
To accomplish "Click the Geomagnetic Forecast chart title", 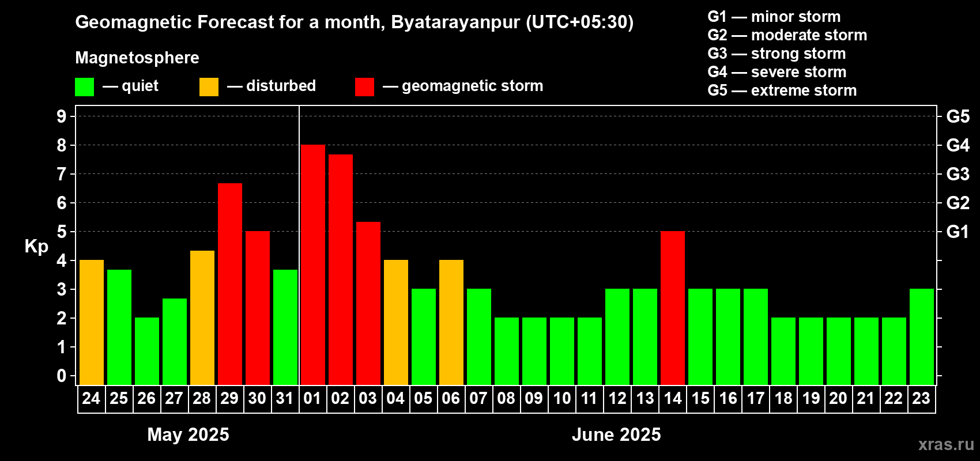I will [x=355, y=22].
